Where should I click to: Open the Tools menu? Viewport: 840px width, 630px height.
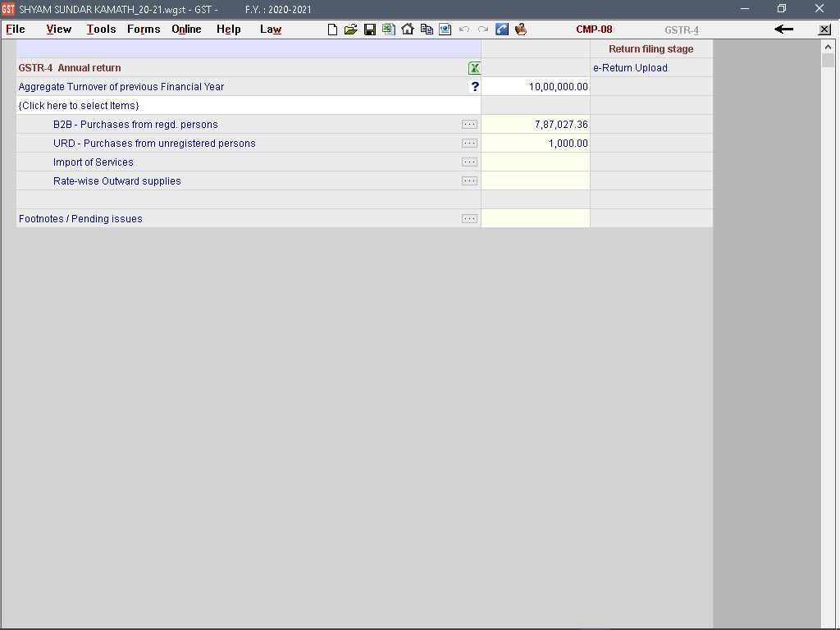[102, 30]
